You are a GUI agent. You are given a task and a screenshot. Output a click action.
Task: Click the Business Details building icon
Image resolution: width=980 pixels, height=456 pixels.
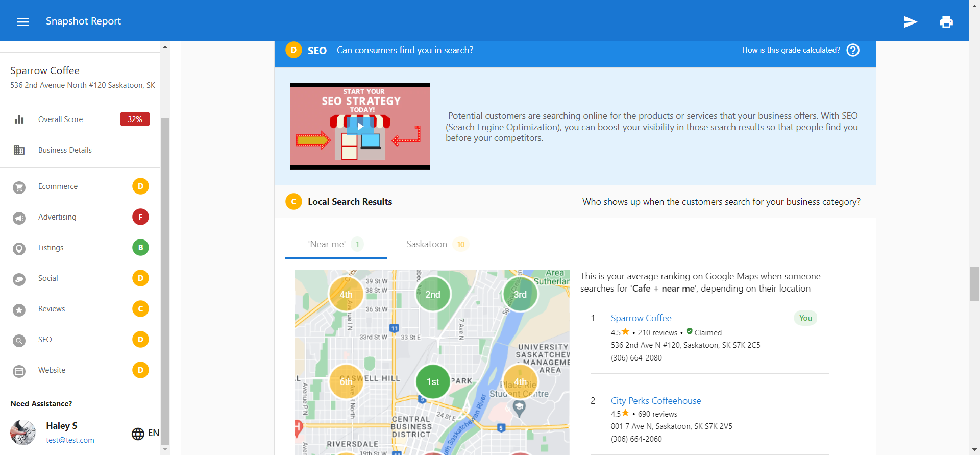pos(19,150)
